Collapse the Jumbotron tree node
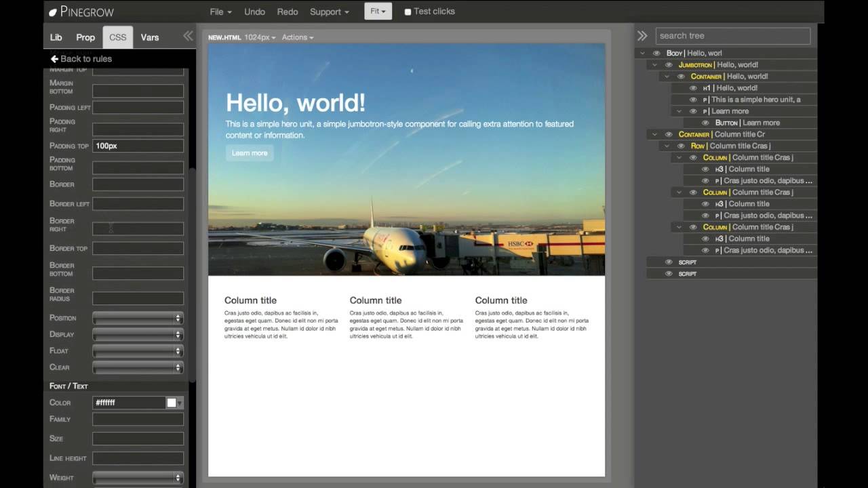868x488 pixels. (x=654, y=65)
